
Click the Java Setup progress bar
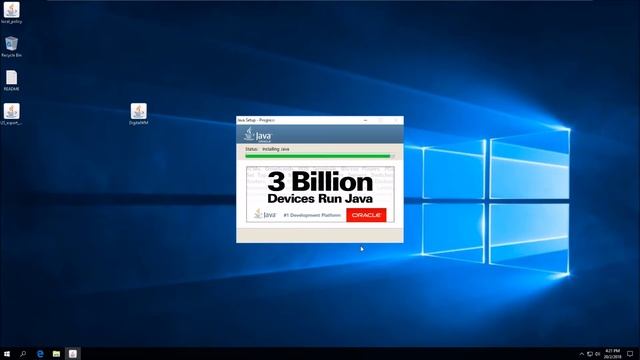(320, 156)
